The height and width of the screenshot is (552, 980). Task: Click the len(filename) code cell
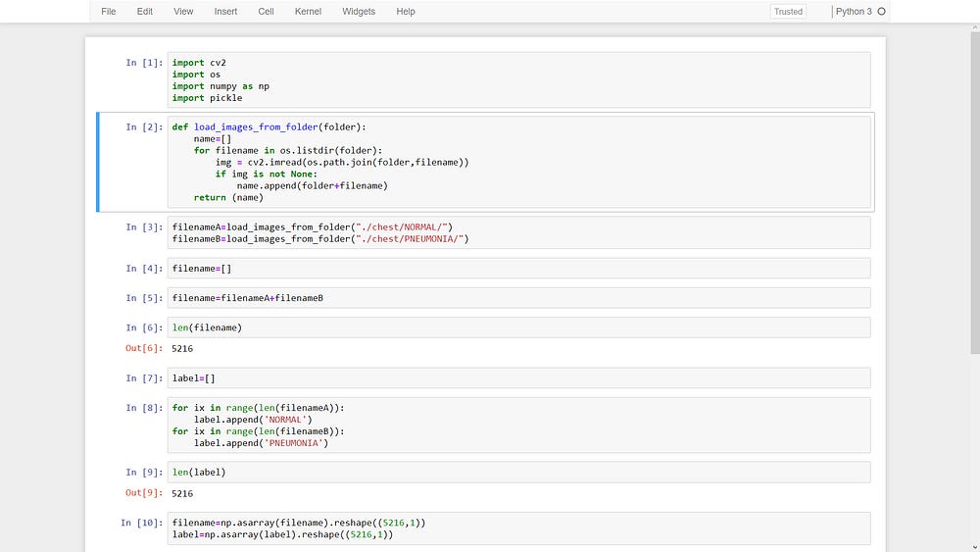519,327
